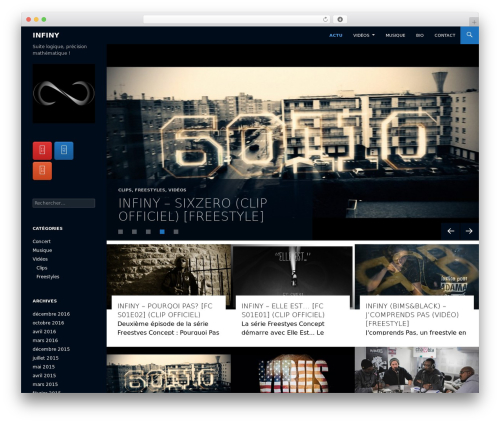The width and height of the screenshot is (500, 423).
Task: Open the search icon in header
Action: point(469,35)
